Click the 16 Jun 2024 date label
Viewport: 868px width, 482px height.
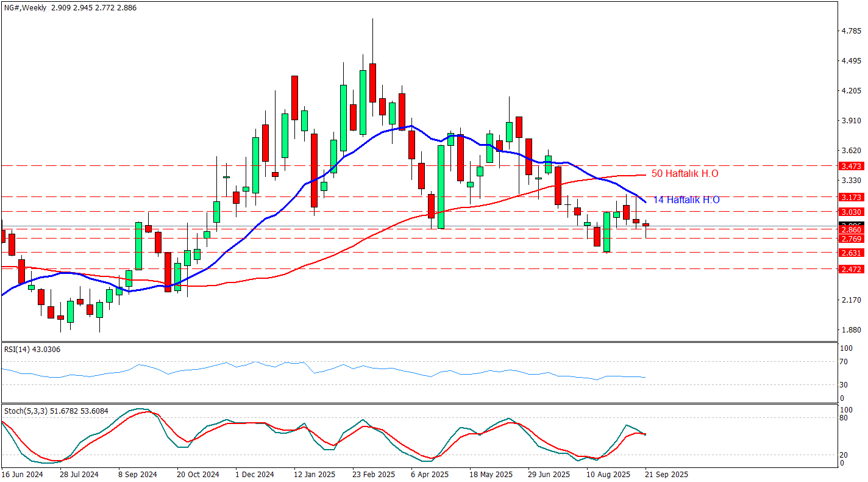22,474
